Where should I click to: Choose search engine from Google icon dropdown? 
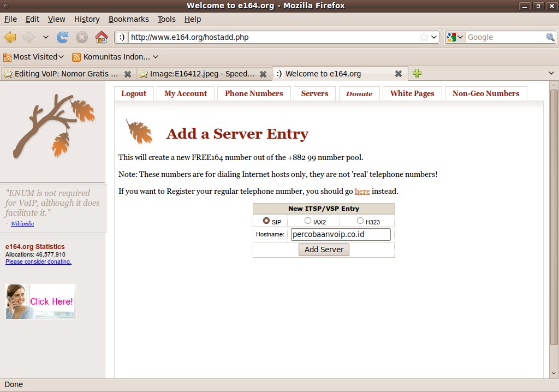[455, 37]
